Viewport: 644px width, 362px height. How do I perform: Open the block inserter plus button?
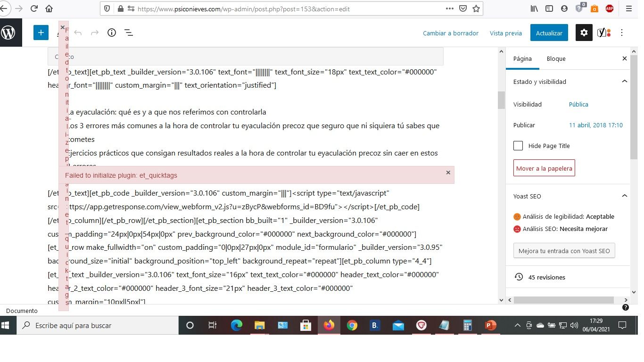[41, 33]
